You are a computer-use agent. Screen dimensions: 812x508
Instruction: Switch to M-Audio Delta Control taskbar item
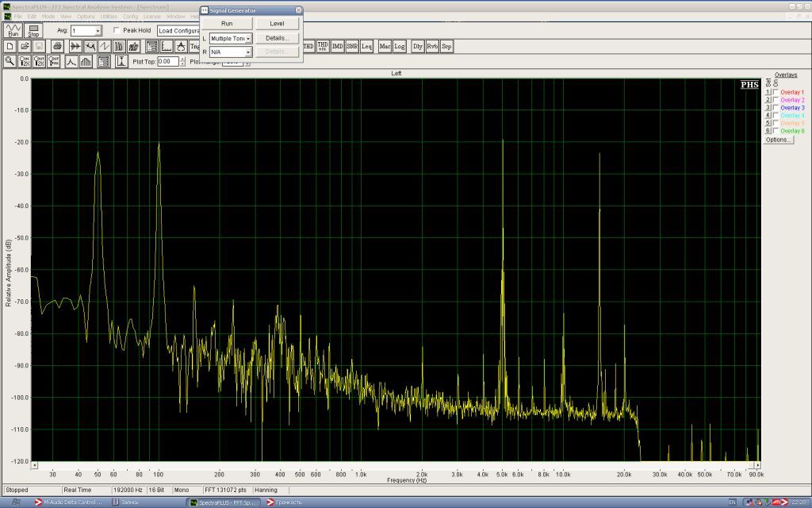68,502
